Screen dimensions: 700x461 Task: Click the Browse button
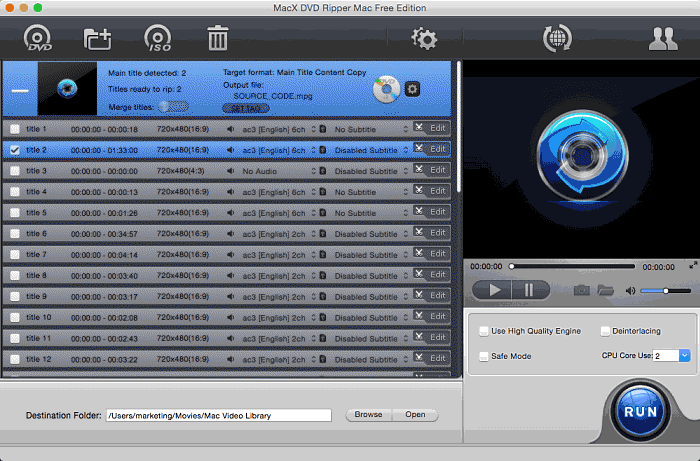coord(369,415)
